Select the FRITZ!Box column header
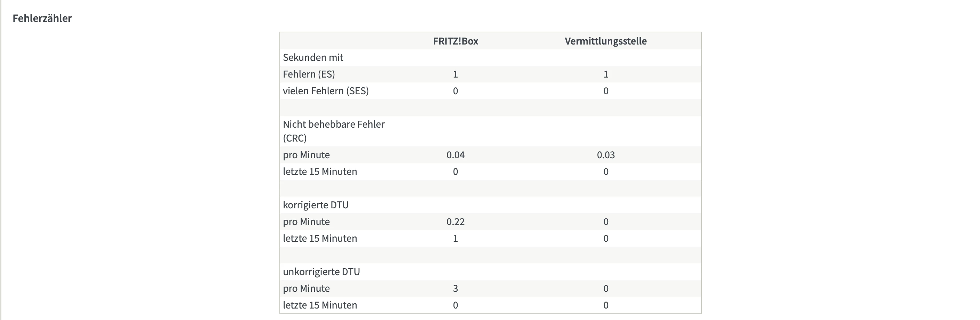 click(455, 41)
